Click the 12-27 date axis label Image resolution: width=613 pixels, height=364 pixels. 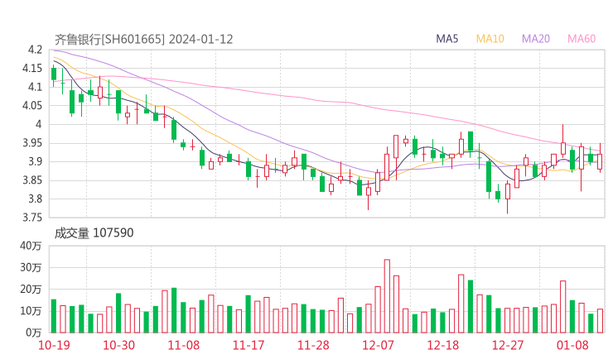(508, 345)
